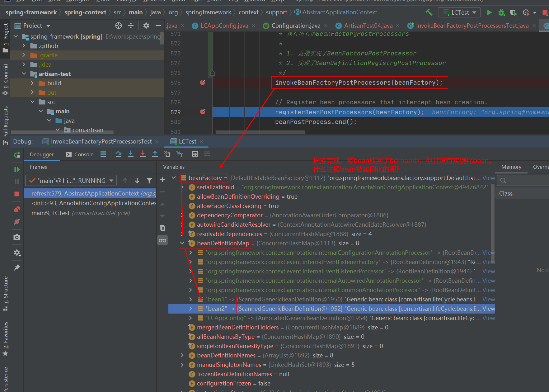This screenshot has height=392, width=549.
Task: Click AbstractApplicationContext breadcrumb
Action: click(x=340, y=12)
